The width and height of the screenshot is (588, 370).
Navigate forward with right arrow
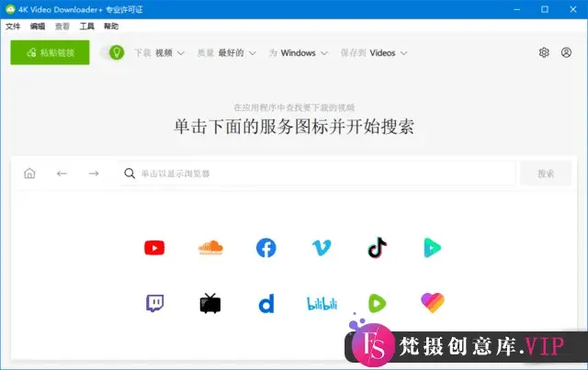coord(94,174)
